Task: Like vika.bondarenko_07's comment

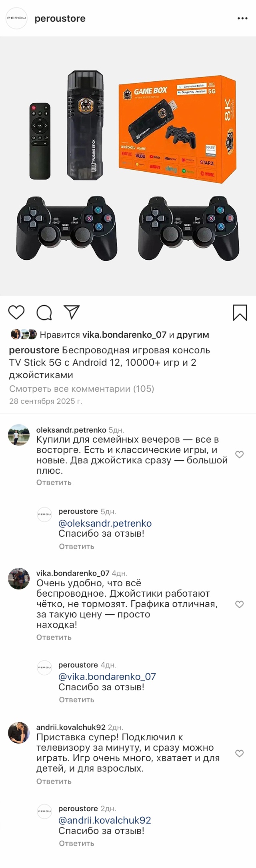Action: 239,604
